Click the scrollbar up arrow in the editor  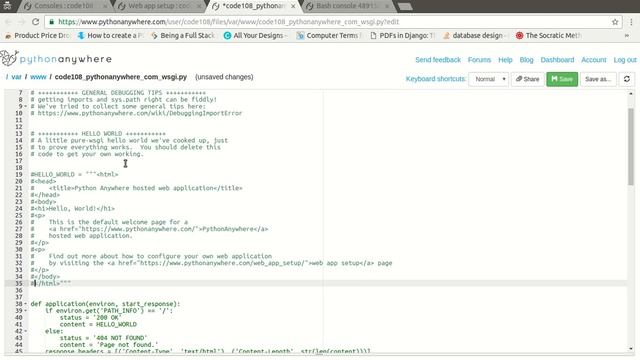click(631, 93)
